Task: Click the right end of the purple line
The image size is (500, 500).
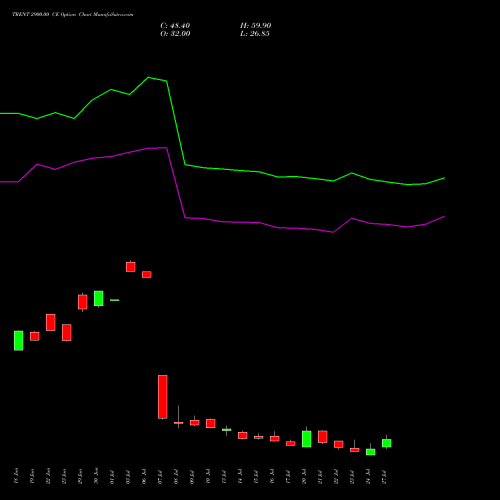Action: click(444, 216)
